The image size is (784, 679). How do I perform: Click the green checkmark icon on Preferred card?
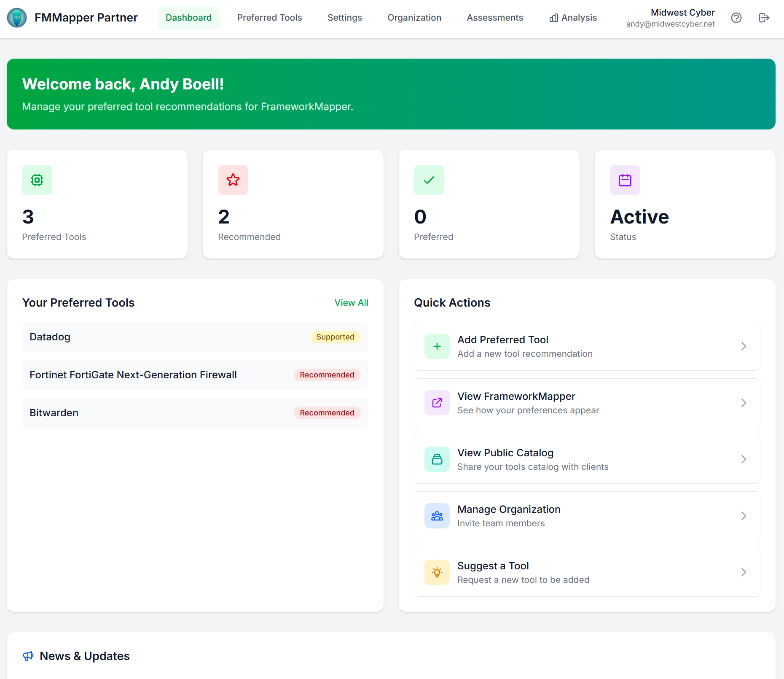click(429, 180)
